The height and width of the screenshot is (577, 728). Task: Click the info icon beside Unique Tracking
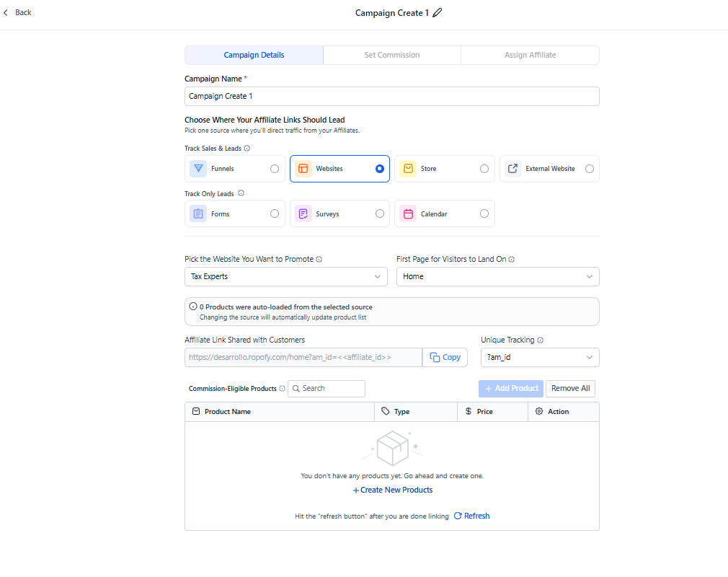point(541,340)
